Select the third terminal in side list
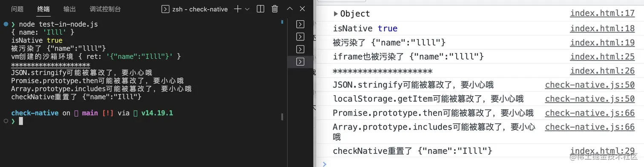The height and width of the screenshot is (167, 644). click(300, 49)
